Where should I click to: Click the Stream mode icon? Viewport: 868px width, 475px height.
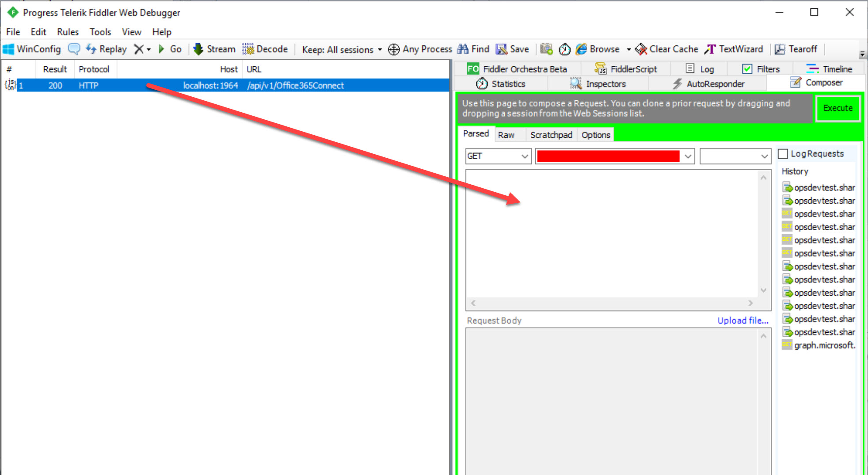pos(198,49)
